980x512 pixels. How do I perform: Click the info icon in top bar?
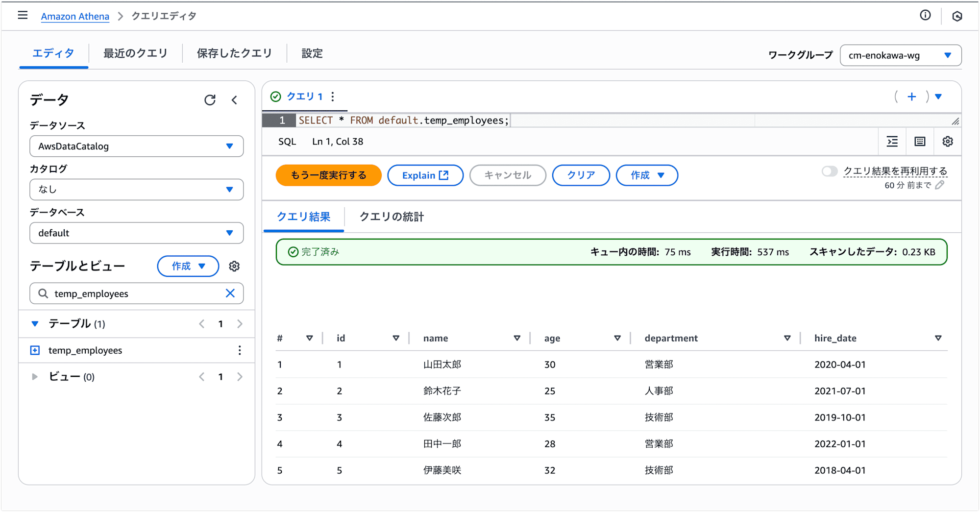[x=925, y=15]
